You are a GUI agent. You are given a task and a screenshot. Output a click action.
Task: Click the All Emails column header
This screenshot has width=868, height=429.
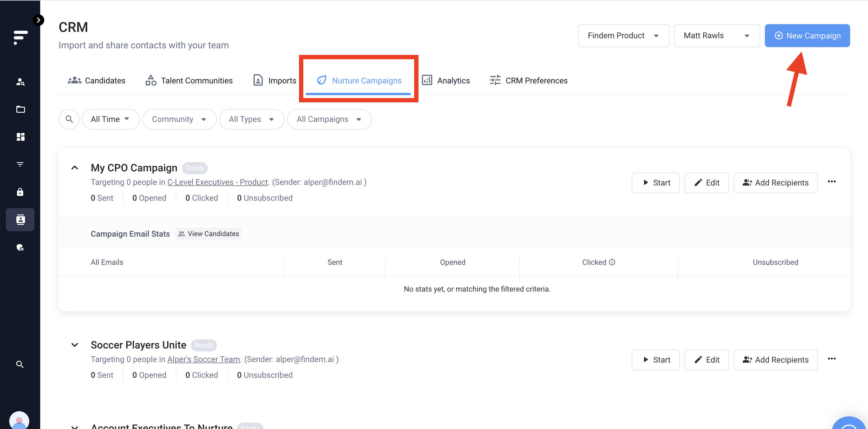pos(107,262)
